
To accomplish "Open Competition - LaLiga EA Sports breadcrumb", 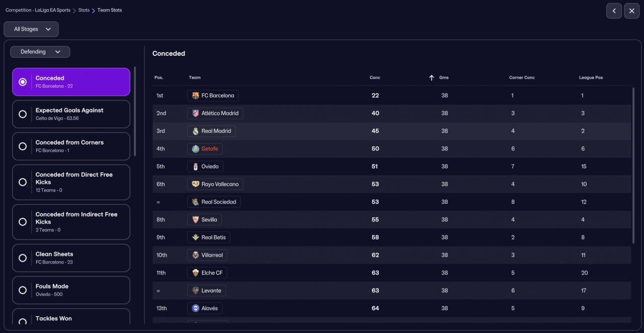I will [x=38, y=10].
